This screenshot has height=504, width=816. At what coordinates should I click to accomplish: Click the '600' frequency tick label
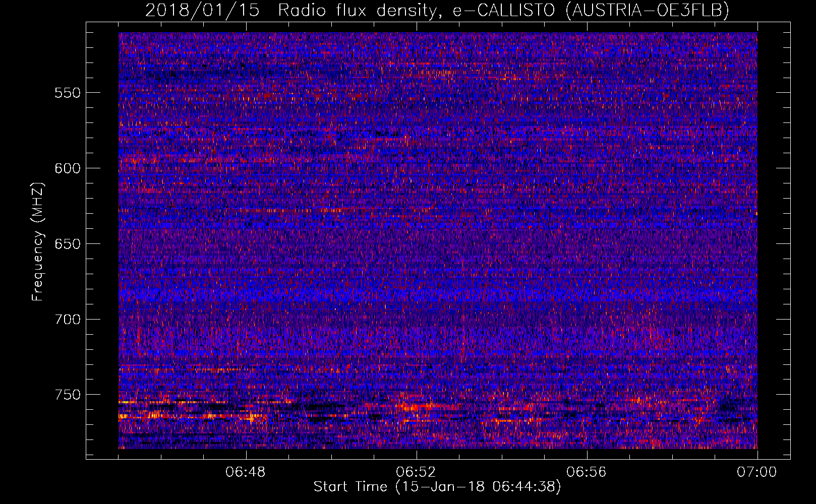click(x=68, y=168)
